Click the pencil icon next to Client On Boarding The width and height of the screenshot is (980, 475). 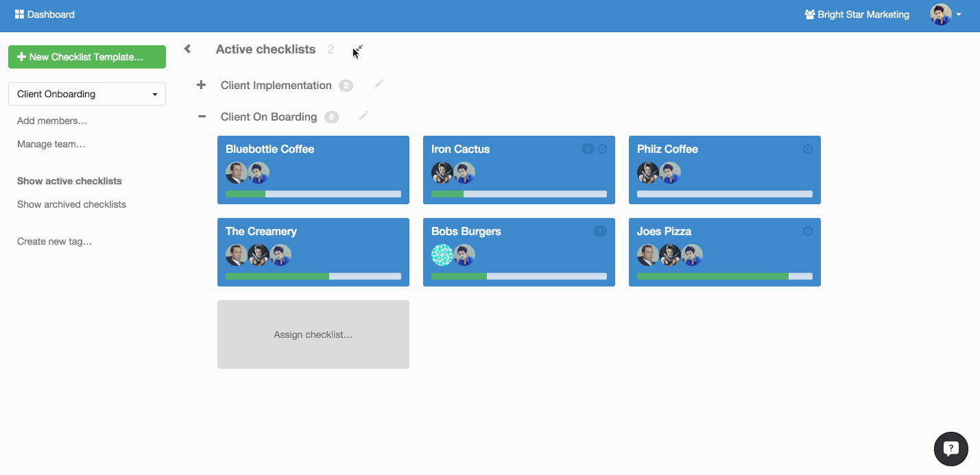click(x=363, y=116)
